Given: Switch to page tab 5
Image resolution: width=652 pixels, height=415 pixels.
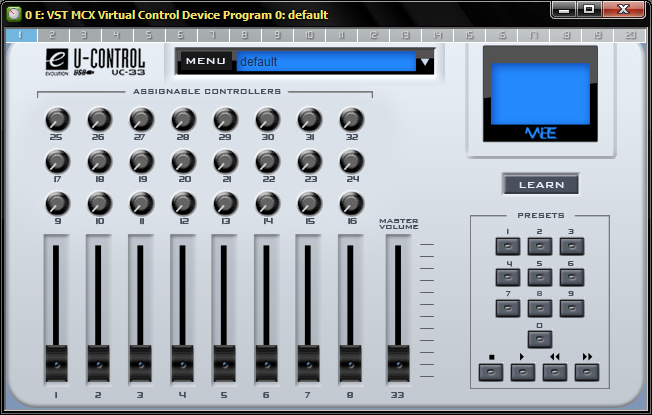Looking at the screenshot, I should [149, 35].
